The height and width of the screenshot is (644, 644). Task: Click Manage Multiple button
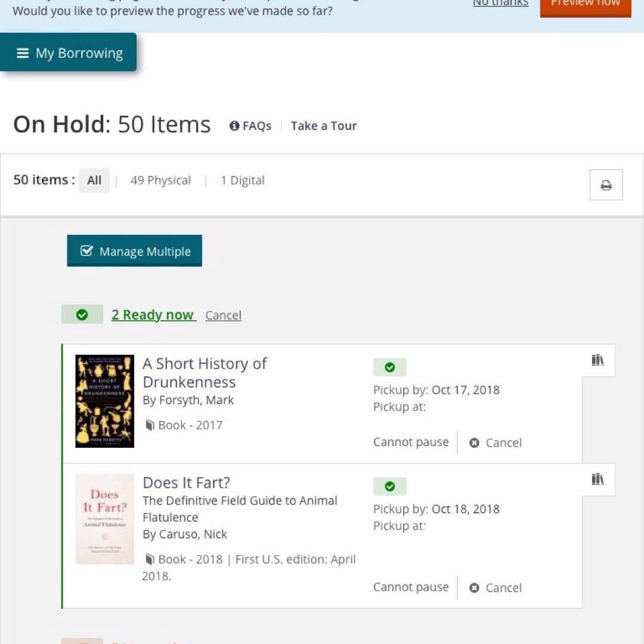click(x=135, y=251)
